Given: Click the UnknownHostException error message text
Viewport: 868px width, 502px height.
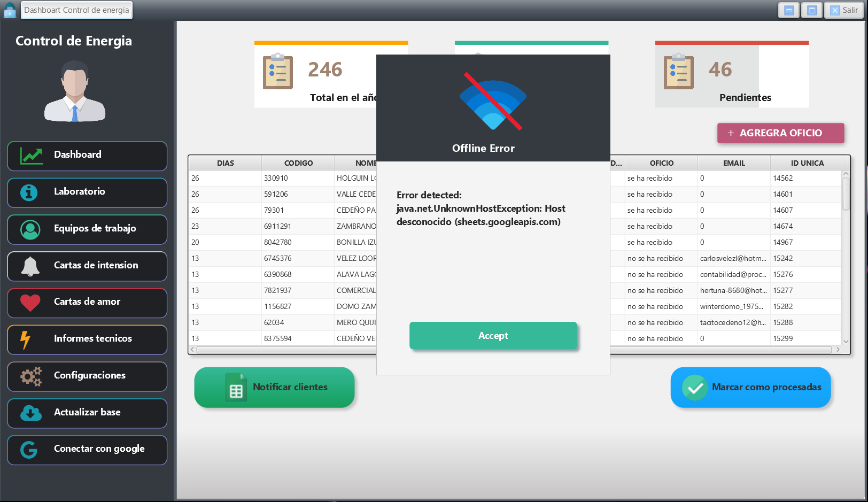Looking at the screenshot, I should (480, 208).
